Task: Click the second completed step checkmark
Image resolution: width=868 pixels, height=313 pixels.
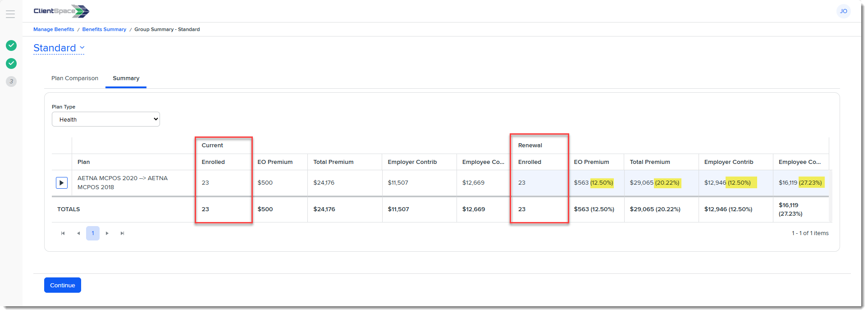Action: tap(11, 64)
